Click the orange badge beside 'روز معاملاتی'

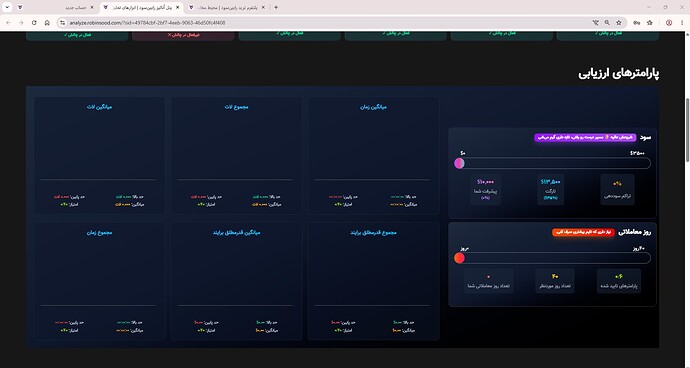click(x=583, y=232)
